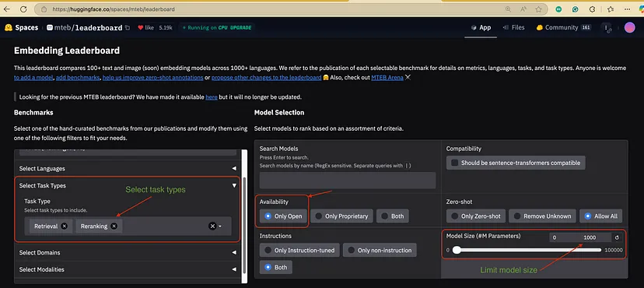Select Only Instruction-tuned models
The height and width of the screenshot is (288, 644).
(x=299, y=250)
